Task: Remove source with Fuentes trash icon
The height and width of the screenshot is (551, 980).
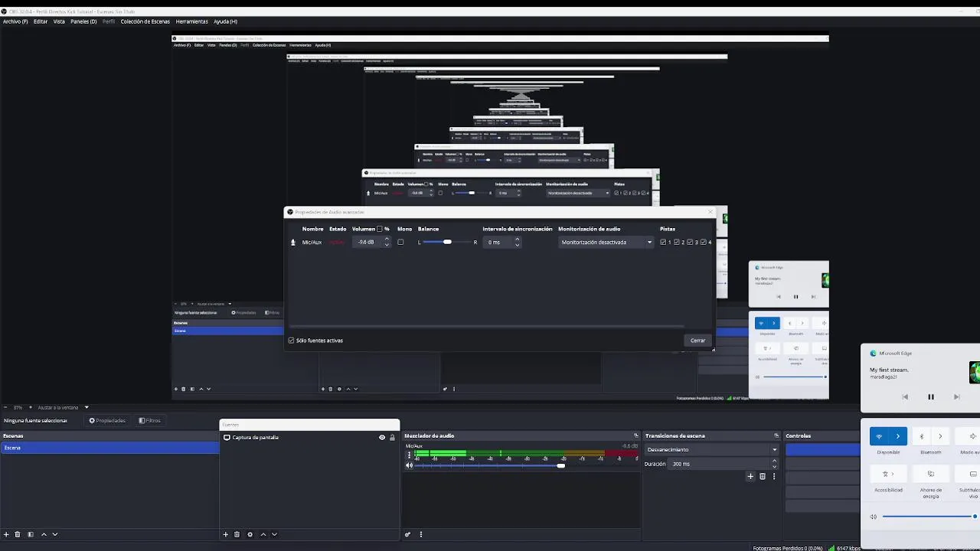Action: (x=237, y=534)
